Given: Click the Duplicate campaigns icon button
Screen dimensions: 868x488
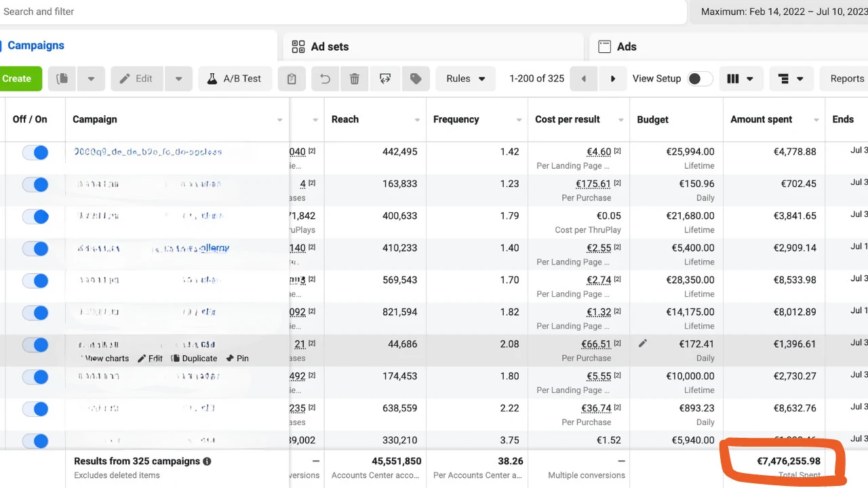Looking at the screenshot, I should coord(62,79).
